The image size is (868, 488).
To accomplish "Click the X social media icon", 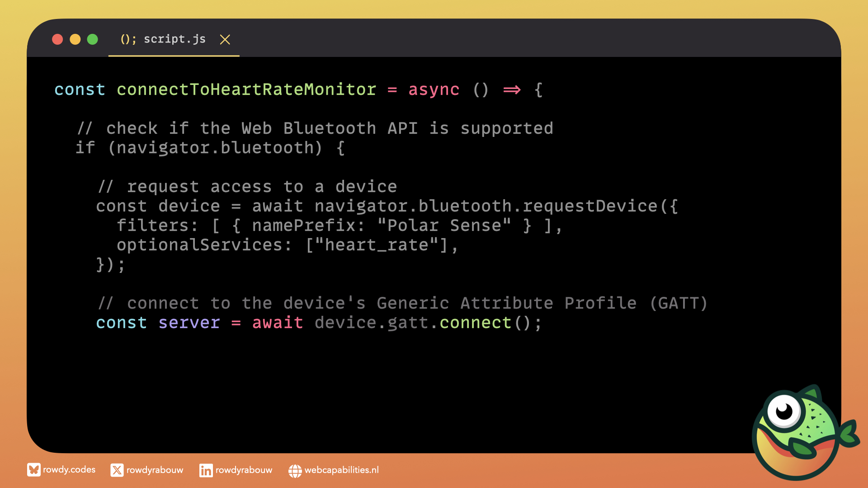I will 117,470.
